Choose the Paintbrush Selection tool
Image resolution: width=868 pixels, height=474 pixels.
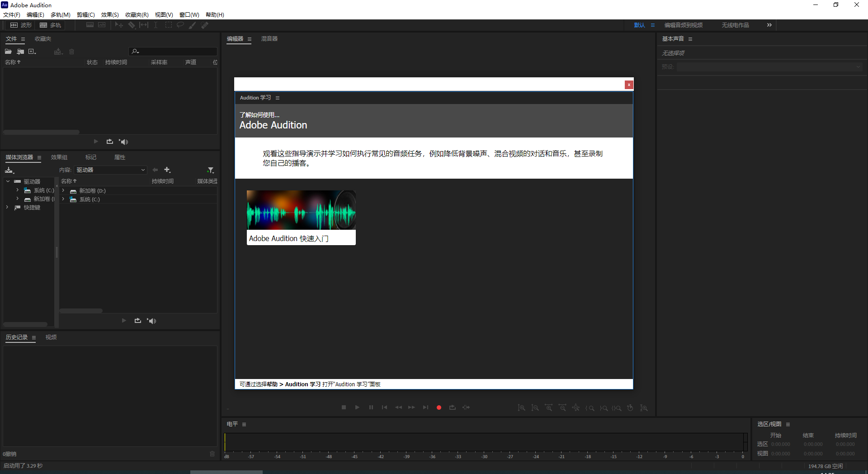(x=191, y=25)
